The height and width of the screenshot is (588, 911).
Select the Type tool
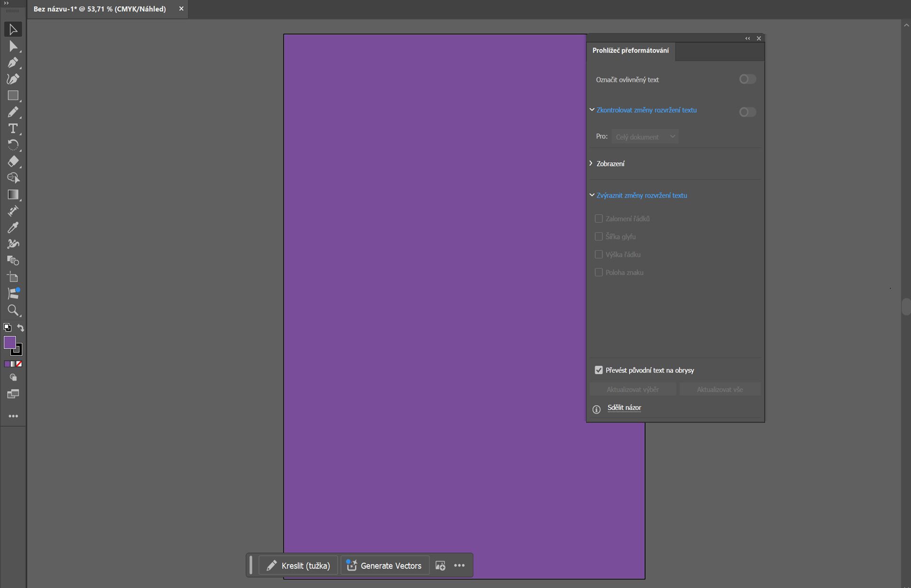click(x=13, y=129)
